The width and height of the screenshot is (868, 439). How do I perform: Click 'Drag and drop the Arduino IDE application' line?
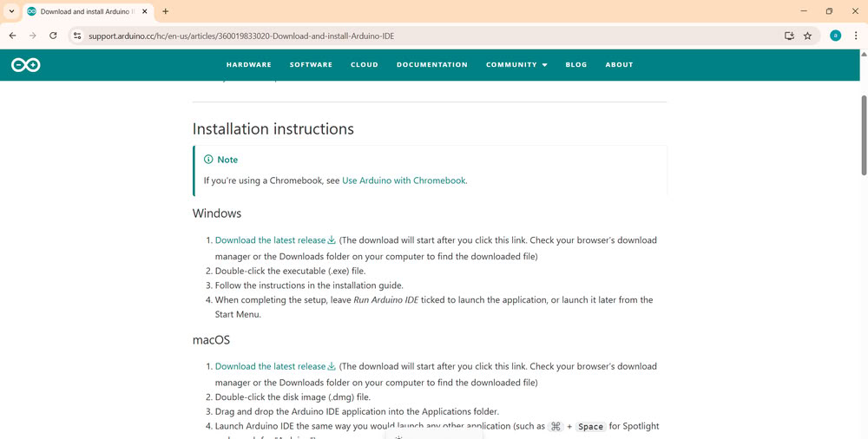[357, 412]
